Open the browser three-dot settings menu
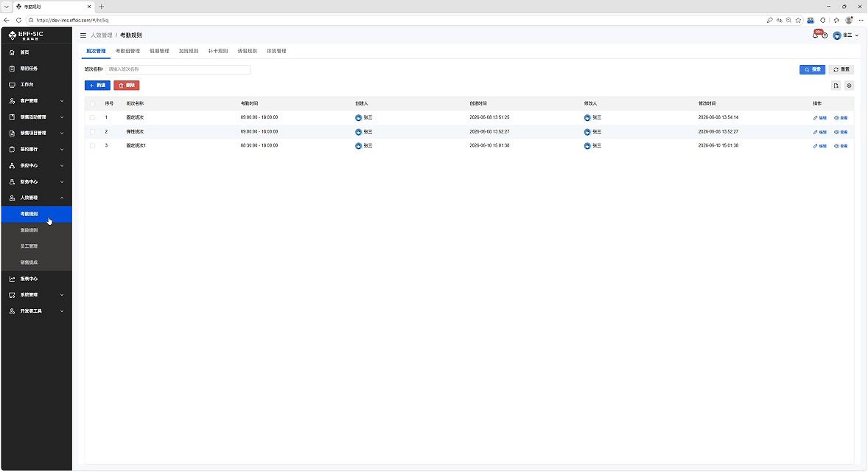 point(861,20)
